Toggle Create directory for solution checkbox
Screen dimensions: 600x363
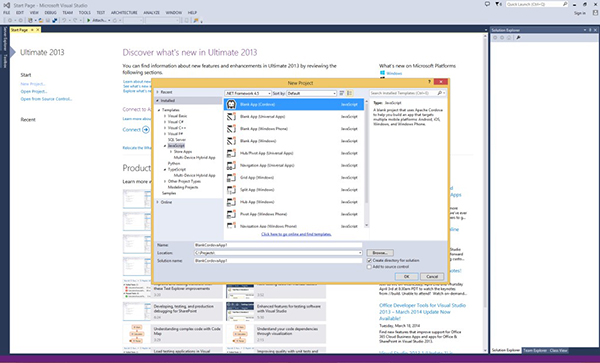(369, 260)
